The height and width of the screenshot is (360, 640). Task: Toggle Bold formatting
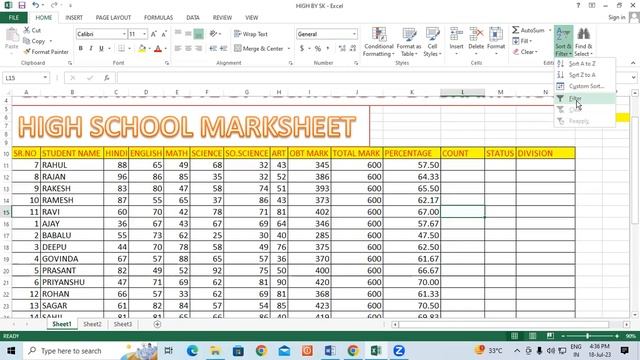80,49
